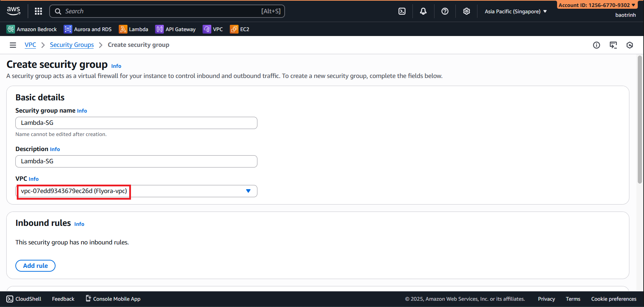Open the AWS services grid menu

38,11
